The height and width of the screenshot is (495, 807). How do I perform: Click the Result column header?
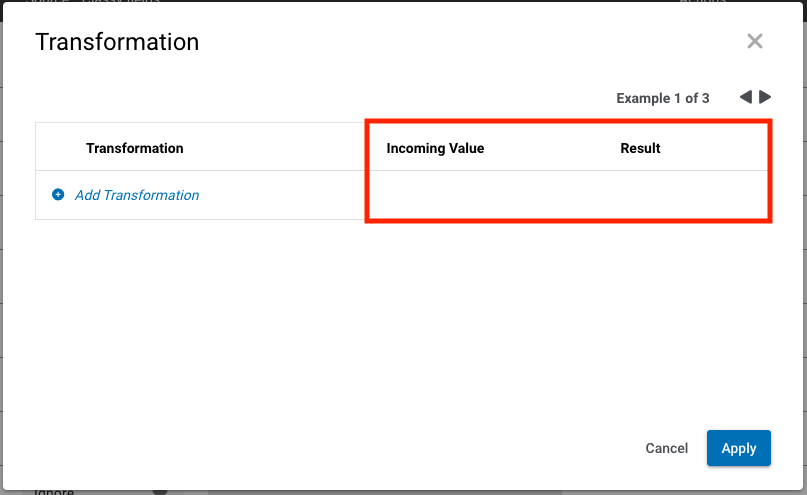(640, 148)
